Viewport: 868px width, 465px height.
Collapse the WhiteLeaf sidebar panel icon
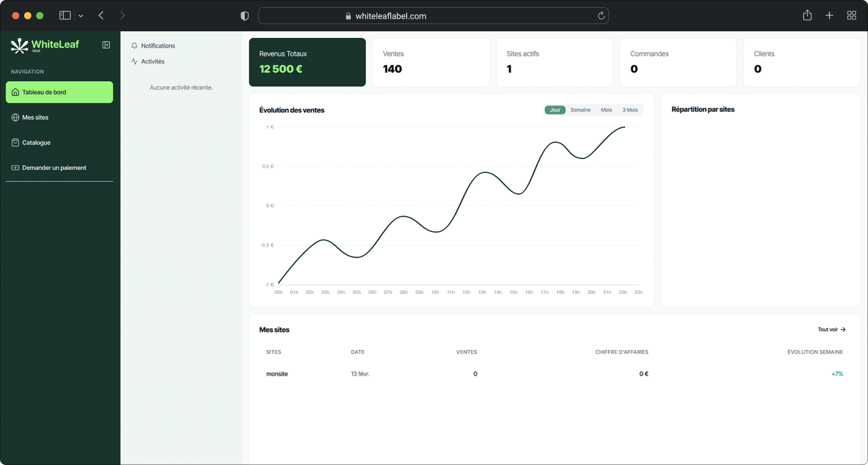pyautogui.click(x=106, y=45)
